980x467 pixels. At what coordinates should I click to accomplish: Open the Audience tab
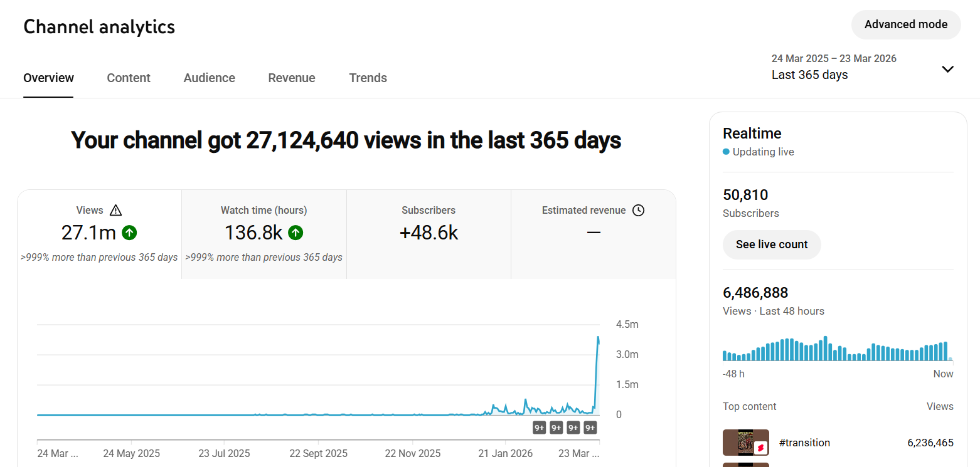(209, 78)
